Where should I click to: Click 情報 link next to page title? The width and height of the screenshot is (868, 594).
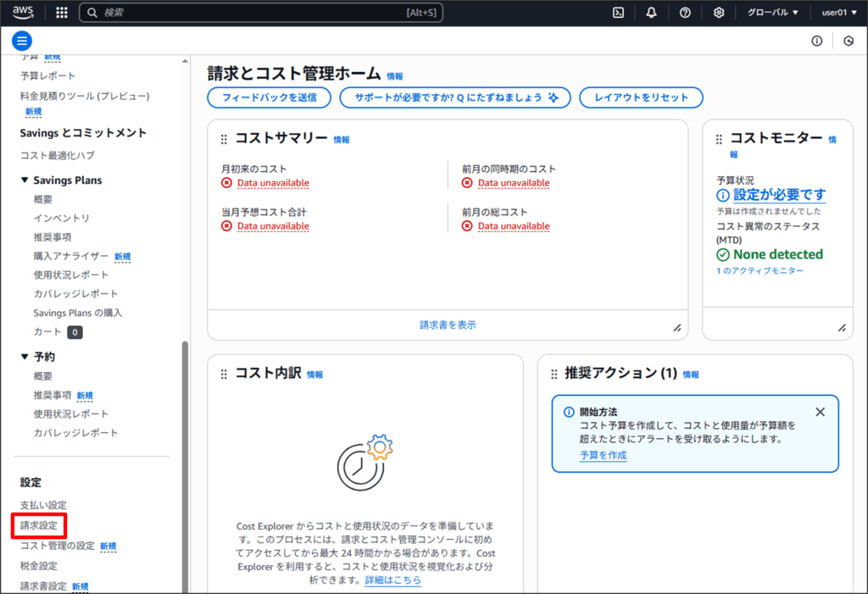[x=395, y=76]
